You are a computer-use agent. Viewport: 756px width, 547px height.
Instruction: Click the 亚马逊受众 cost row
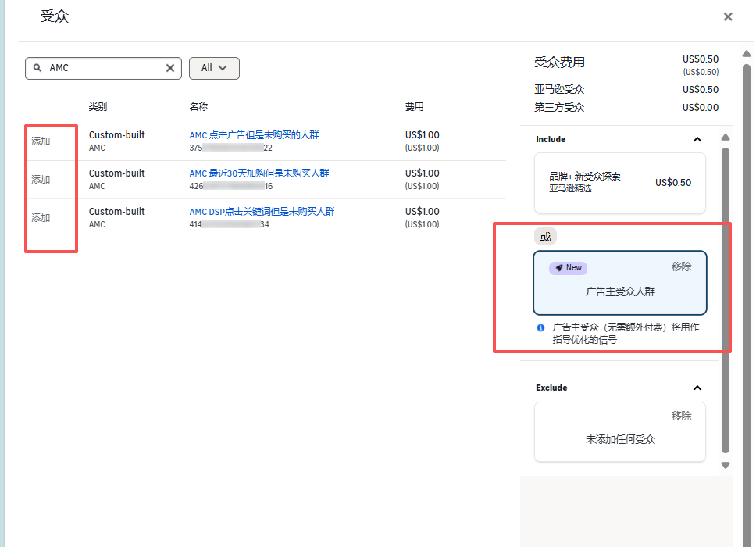click(x=626, y=90)
